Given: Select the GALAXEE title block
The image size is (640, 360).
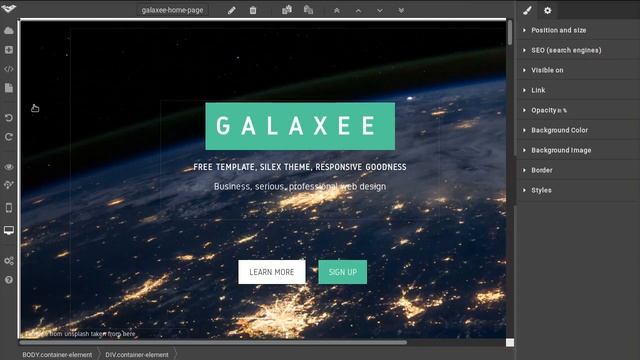Looking at the screenshot, I should tap(300, 126).
